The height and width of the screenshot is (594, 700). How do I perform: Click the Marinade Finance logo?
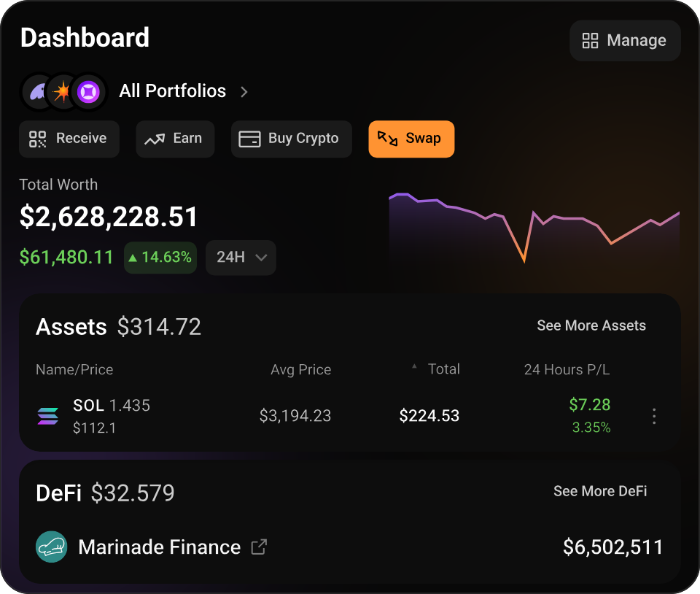(x=51, y=547)
